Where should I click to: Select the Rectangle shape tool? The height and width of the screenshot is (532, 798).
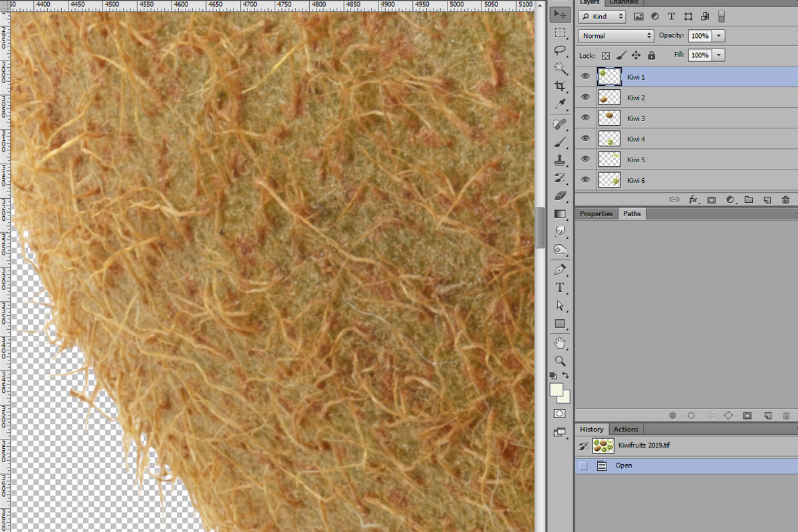561,324
